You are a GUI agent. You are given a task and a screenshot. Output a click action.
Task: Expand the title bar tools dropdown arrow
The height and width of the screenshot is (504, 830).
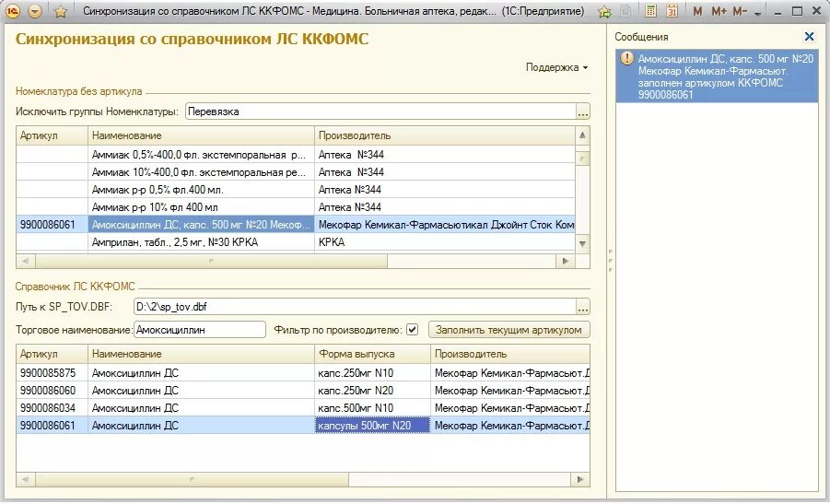[758, 13]
